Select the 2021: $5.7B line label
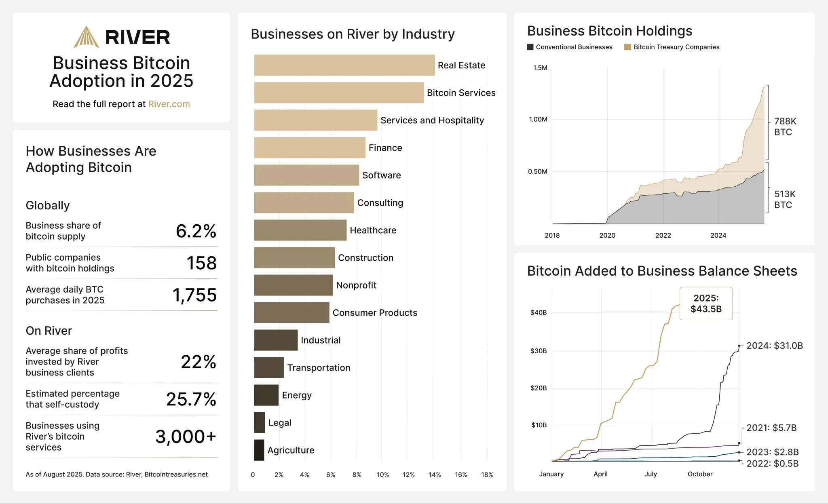The height and width of the screenshot is (504, 828). [x=771, y=428]
